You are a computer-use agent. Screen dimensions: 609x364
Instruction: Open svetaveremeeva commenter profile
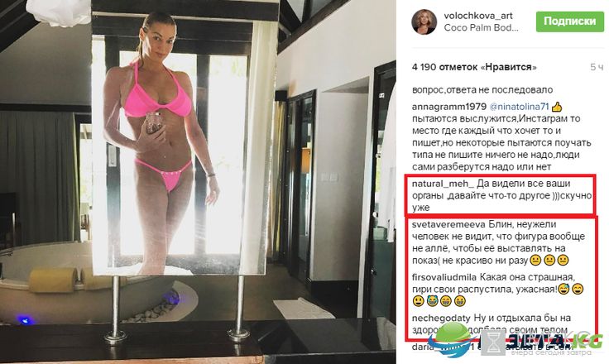tap(448, 224)
